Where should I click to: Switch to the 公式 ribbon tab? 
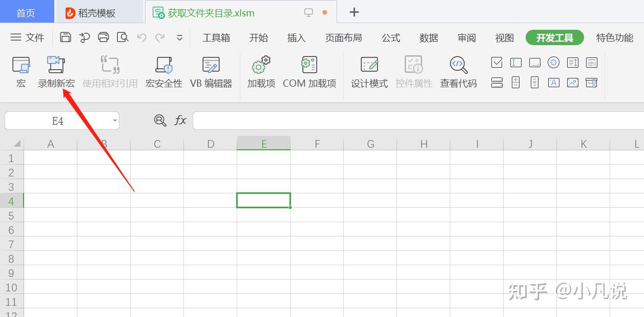391,37
